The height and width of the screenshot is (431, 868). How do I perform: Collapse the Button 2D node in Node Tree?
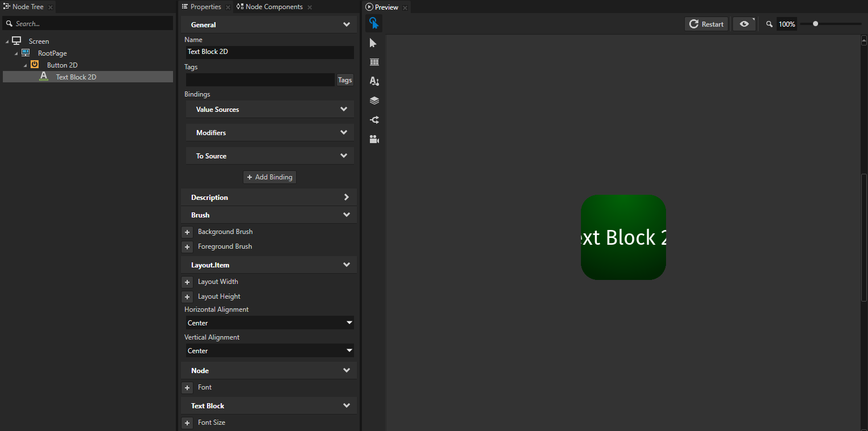click(24, 65)
